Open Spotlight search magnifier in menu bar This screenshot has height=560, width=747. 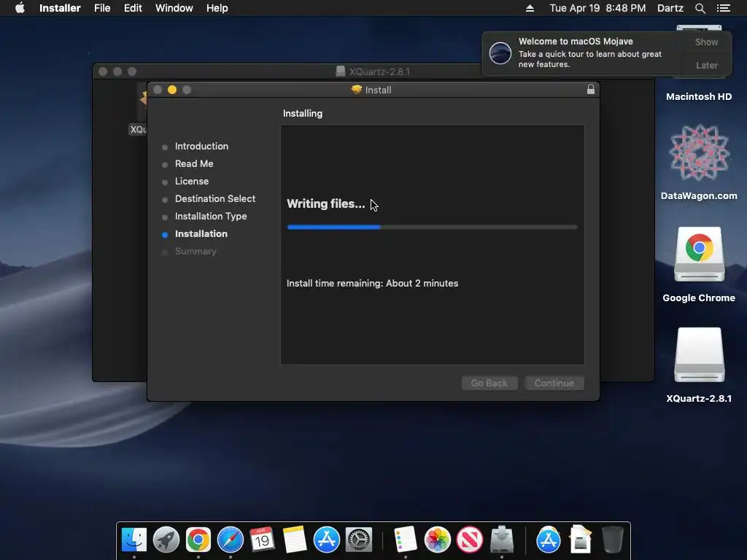tap(700, 8)
